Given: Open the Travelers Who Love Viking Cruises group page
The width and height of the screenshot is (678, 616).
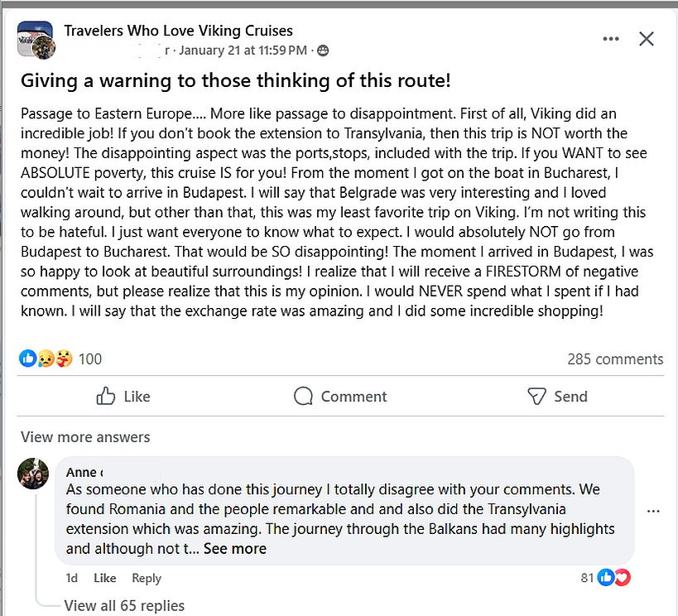Looking at the screenshot, I should 177,30.
